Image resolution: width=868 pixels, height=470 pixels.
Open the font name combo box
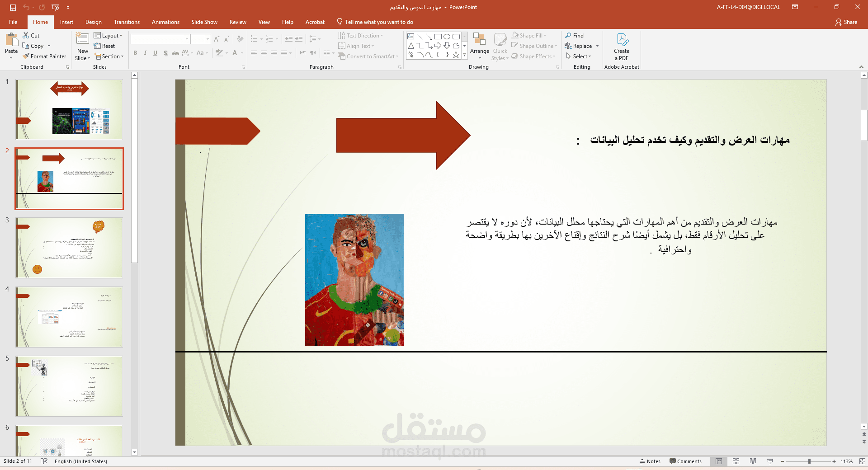click(160, 39)
